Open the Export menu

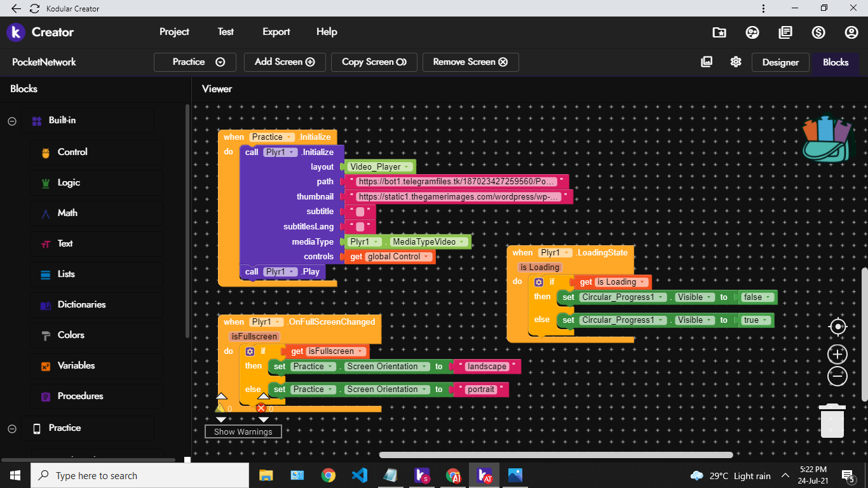click(x=276, y=32)
